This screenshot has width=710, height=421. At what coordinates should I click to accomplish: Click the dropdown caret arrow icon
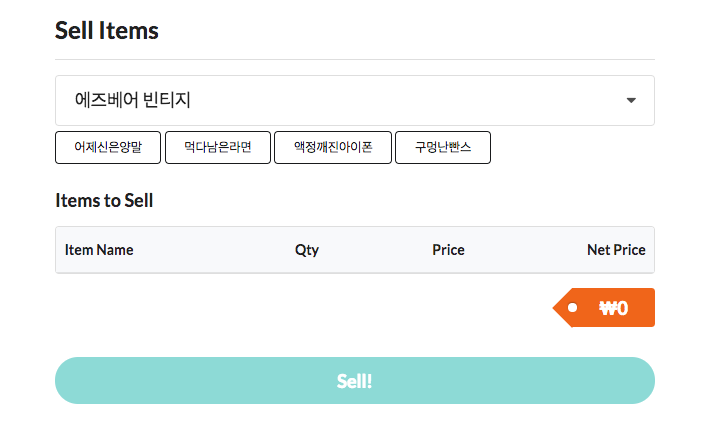click(x=631, y=101)
